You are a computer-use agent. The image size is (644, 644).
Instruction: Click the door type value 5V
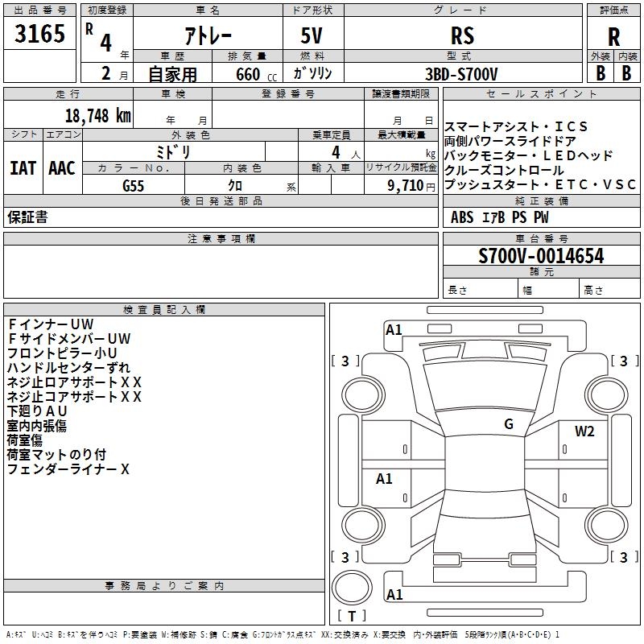pos(312,35)
